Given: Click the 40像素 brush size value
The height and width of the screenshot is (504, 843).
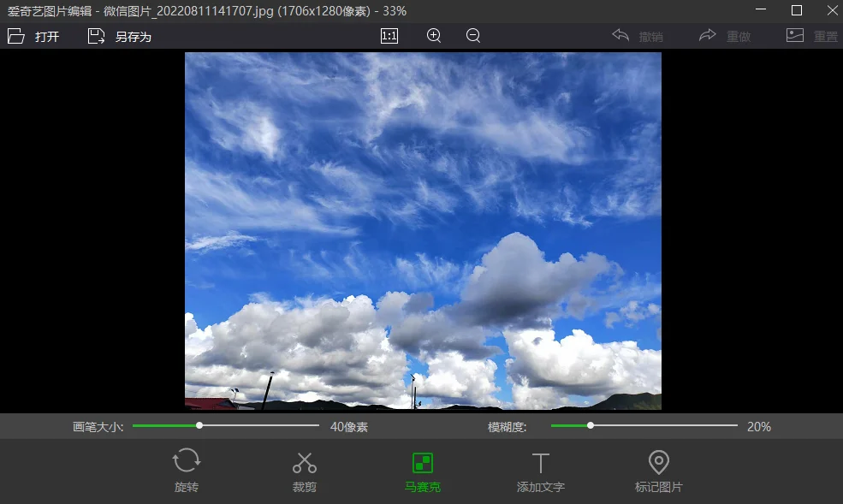Looking at the screenshot, I should click(x=349, y=427).
